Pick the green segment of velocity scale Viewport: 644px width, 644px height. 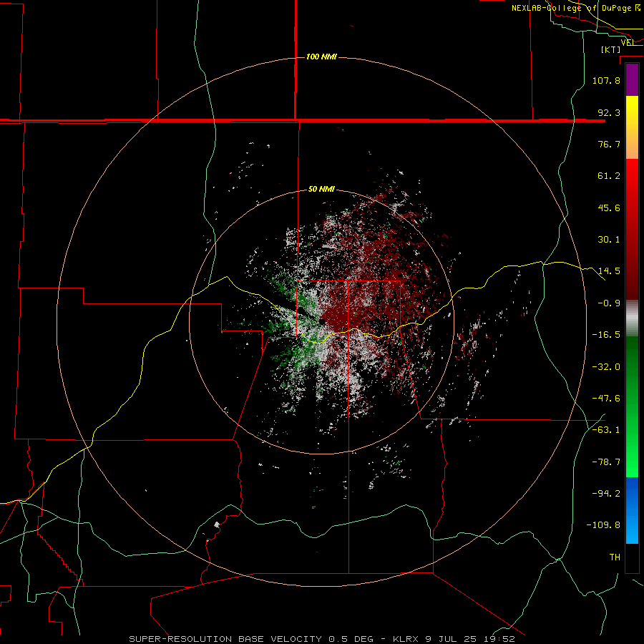632,406
